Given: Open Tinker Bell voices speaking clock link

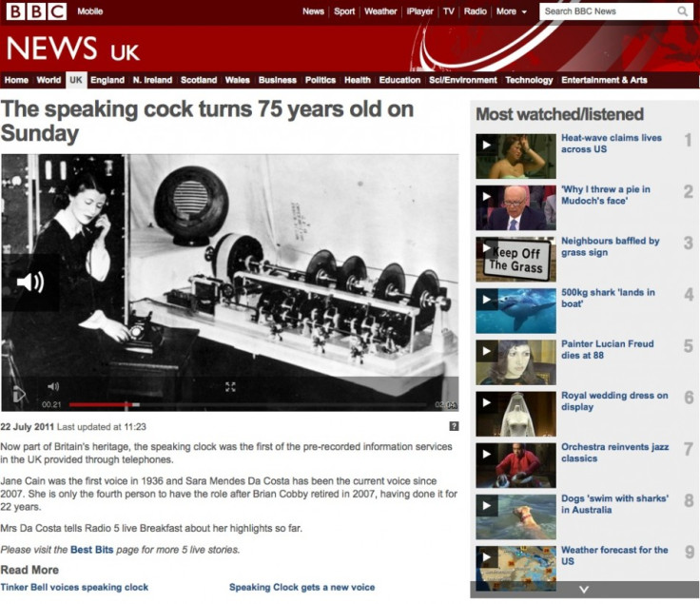Looking at the screenshot, I should pos(74,587).
